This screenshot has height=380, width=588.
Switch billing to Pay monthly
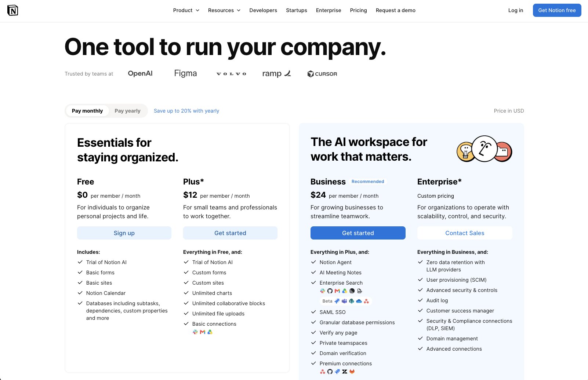[87, 111]
